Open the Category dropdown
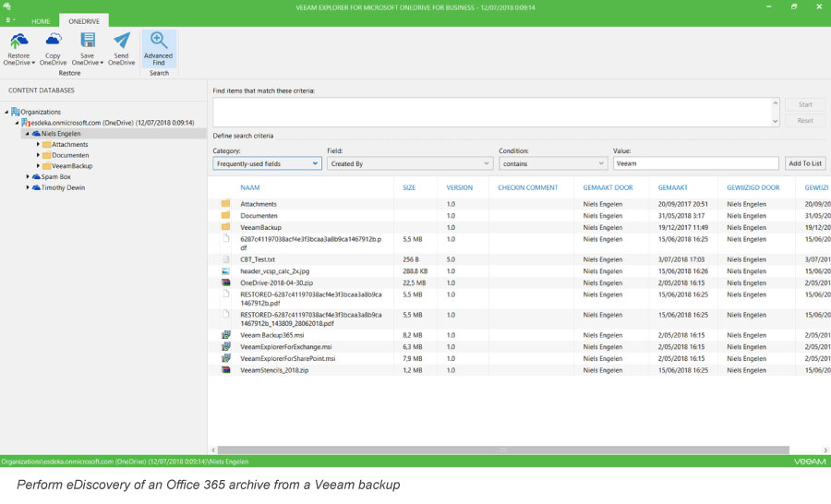 [x=267, y=163]
